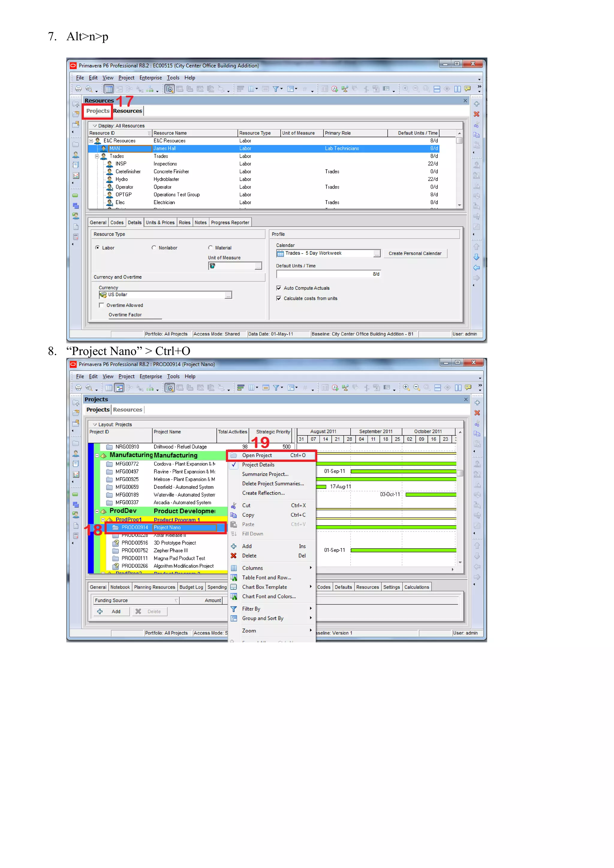Click the Reports icon in the upper window's left sidebar
Viewport: 614px width, 868px height.
pyautogui.click(x=76, y=165)
